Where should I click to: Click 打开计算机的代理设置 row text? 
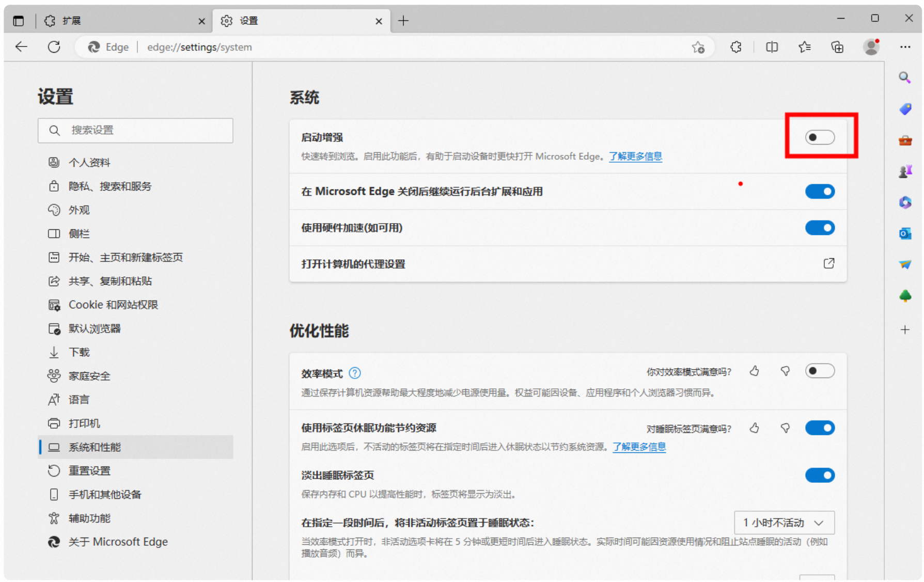click(353, 264)
